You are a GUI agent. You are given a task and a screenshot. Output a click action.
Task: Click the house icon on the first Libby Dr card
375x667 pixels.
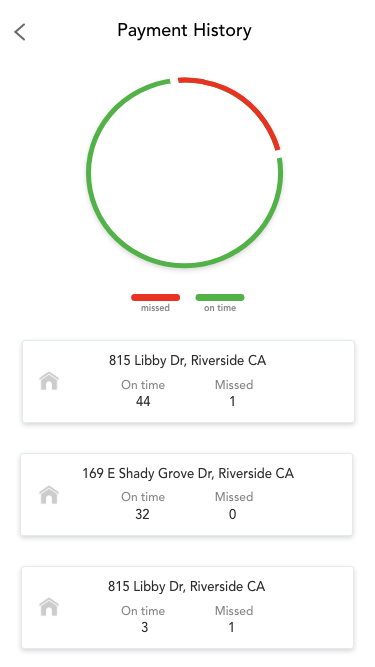[x=49, y=381]
